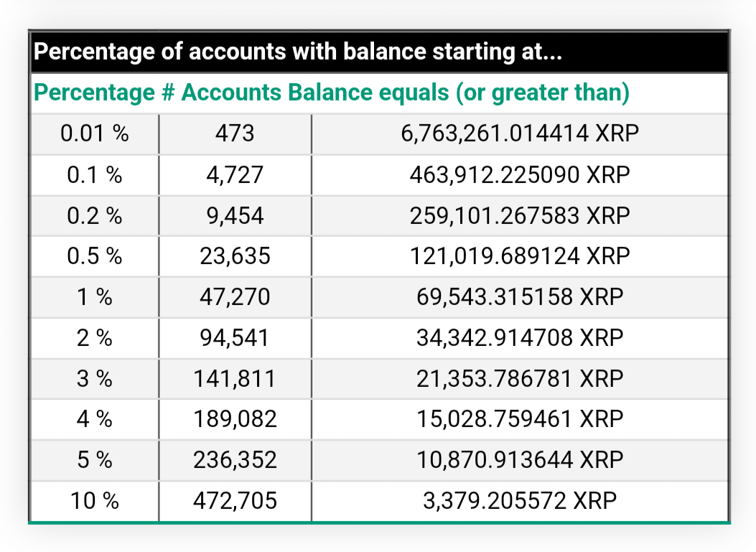Click the 0.1 % percentage cell
Viewport: 756px width, 552px height.
(94, 174)
